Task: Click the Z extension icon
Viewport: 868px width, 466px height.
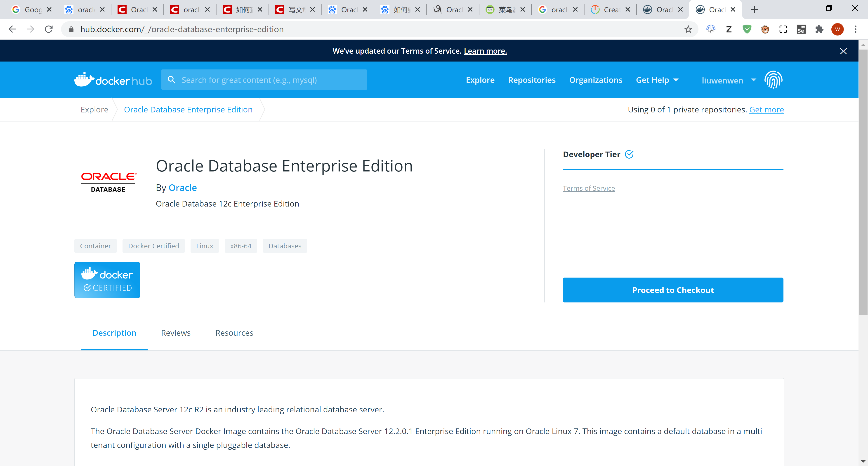Action: click(x=729, y=29)
